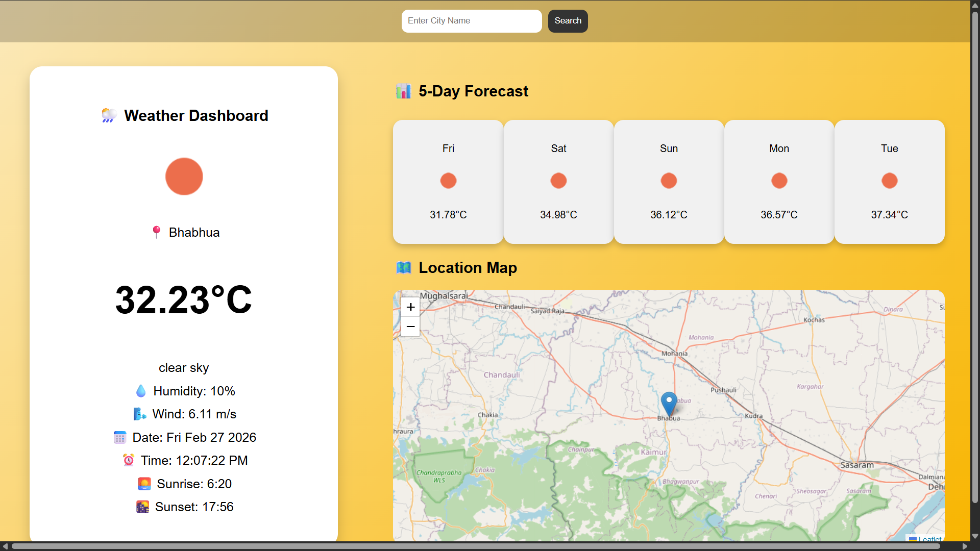Select the Tue day label
The width and height of the screenshot is (980, 551).
click(889, 148)
